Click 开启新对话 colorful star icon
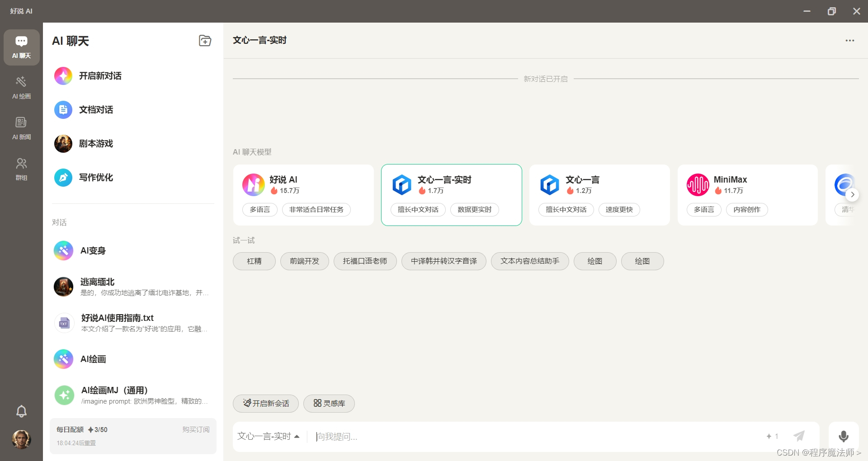 tap(63, 76)
